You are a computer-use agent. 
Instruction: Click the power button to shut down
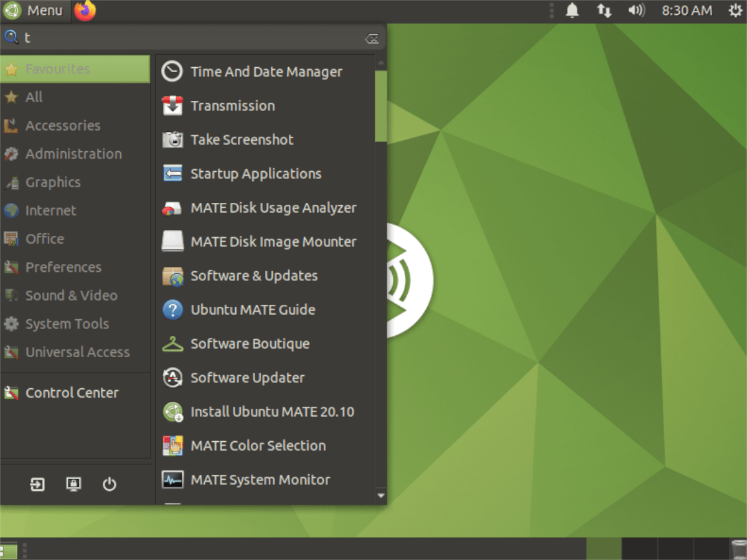pyautogui.click(x=110, y=485)
